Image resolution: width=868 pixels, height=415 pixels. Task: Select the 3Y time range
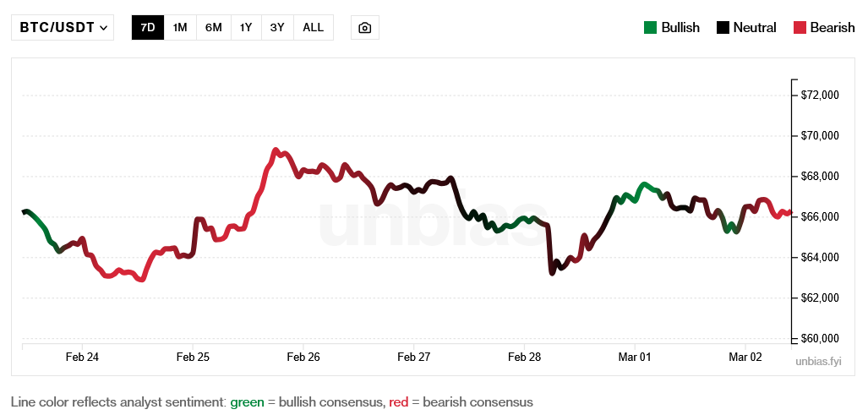pyautogui.click(x=277, y=27)
